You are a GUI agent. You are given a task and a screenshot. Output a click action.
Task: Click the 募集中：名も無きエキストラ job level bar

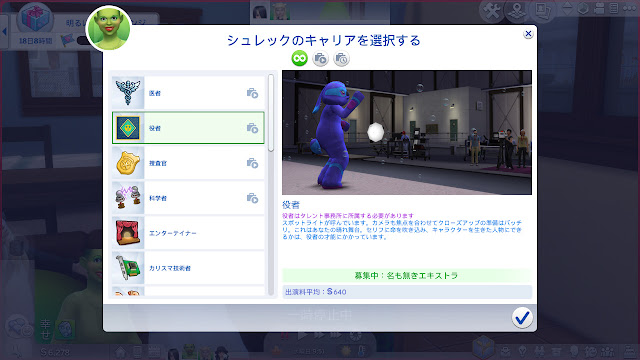pos(407,276)
